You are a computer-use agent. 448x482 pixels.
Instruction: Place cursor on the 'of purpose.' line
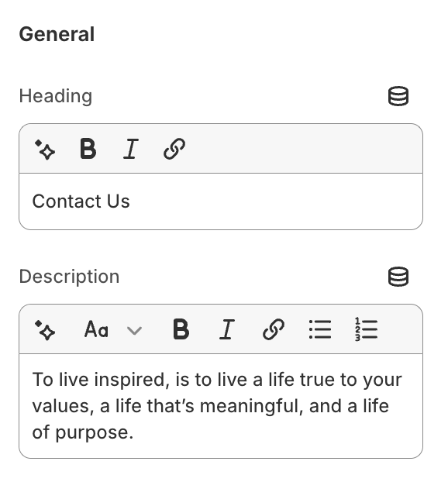83,432
